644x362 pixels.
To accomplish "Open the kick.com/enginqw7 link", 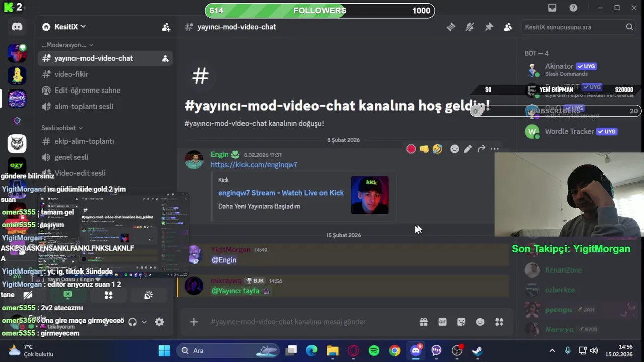I will pos(254,165).
